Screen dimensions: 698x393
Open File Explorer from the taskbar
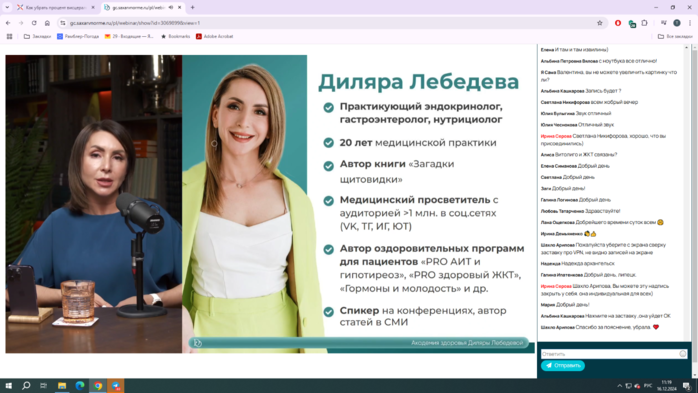[x=62, y=386]
